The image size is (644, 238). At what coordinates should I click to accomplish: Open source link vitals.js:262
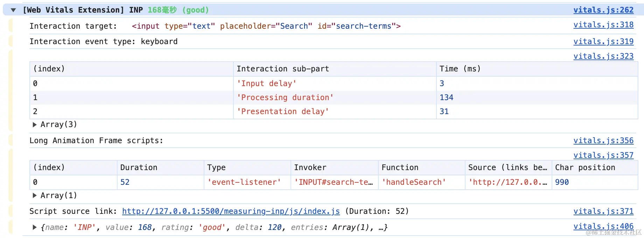(x=603, y=10)
